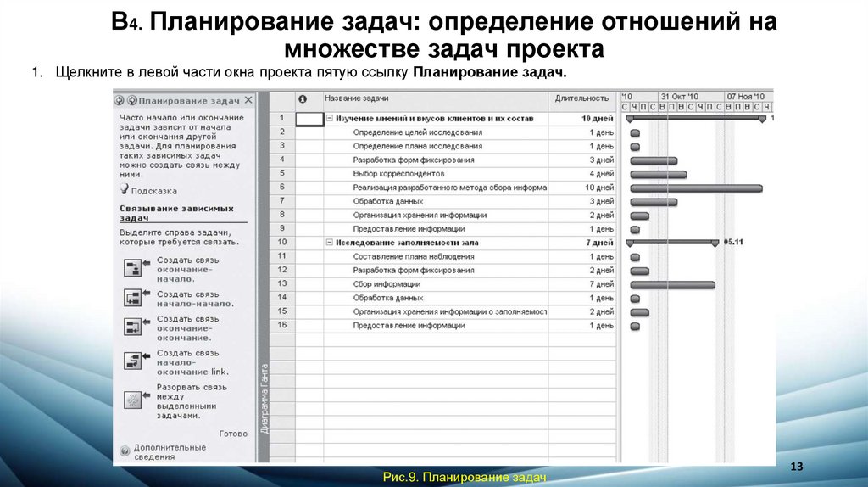The width and height of the screenshot is (868, 487).
Task: Select row header number 2
Action: [281, 132]
